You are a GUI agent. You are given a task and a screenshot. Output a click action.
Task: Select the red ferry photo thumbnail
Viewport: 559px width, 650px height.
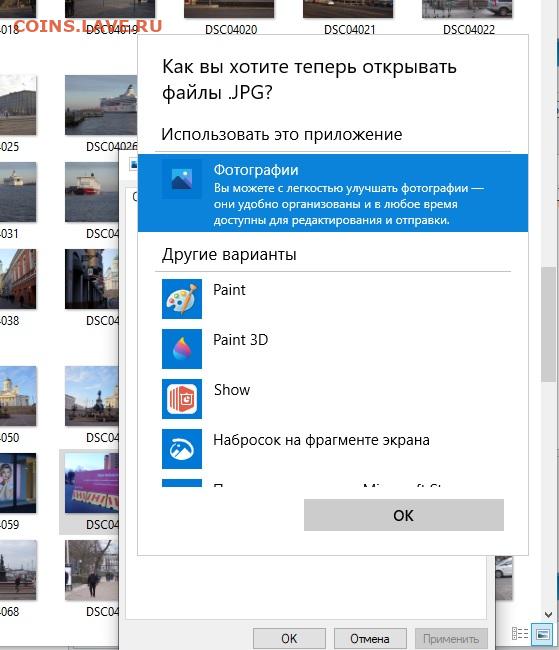coord(91,192)
